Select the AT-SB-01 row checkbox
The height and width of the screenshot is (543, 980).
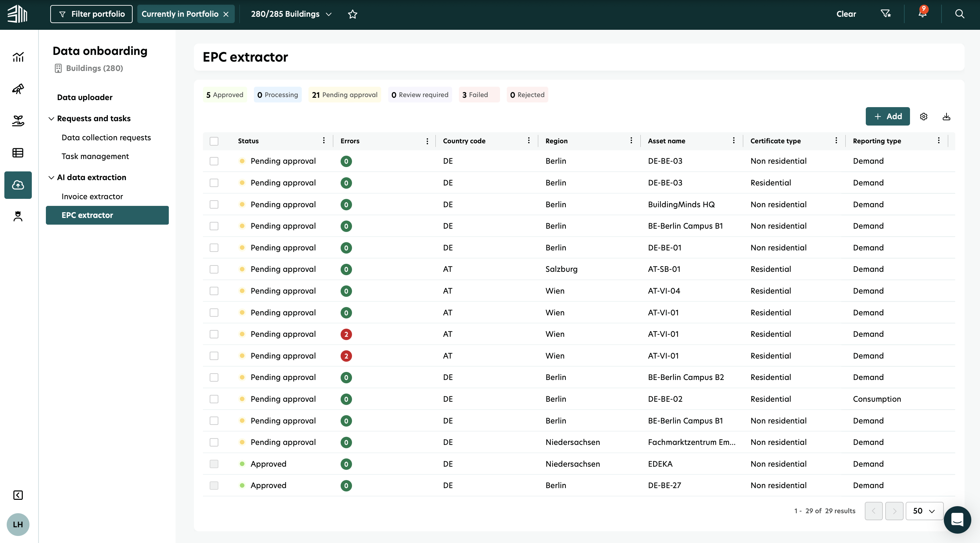pyautogui.click(x=214, y=269)
